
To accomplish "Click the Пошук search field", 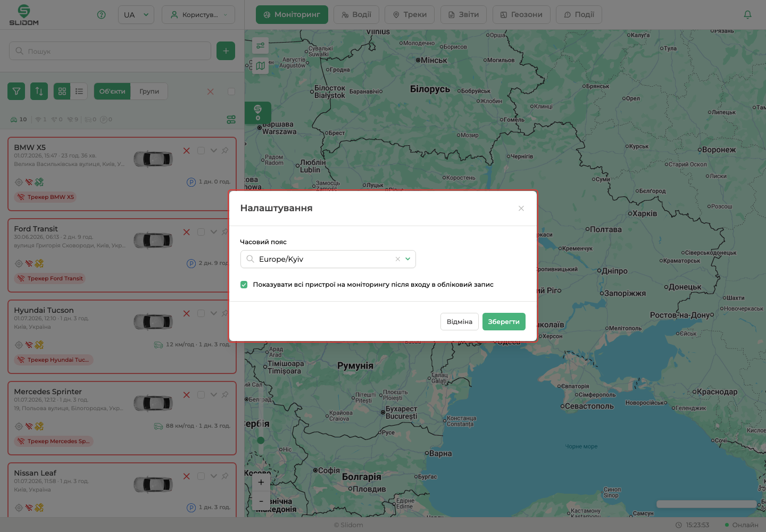I will coord(110,51).
